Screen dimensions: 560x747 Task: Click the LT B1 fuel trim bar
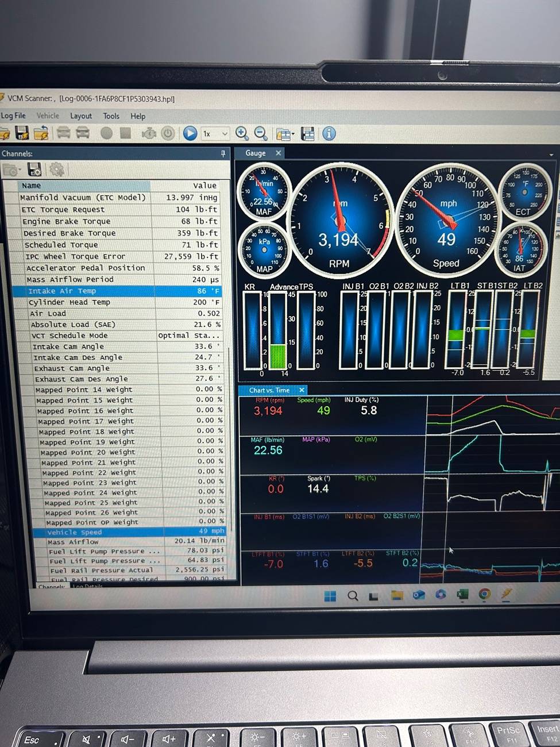(456, 329)
